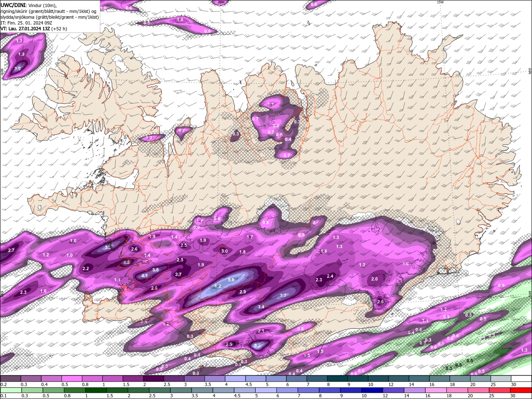532x399 pixels.
Task: Select the dark green swatch labeled 1, lower legend
Action: (96, 390)
